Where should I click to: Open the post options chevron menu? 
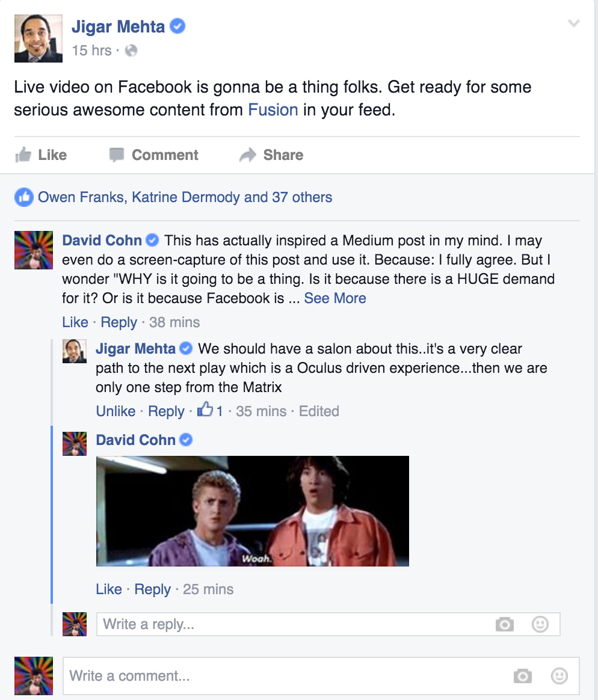573,23
